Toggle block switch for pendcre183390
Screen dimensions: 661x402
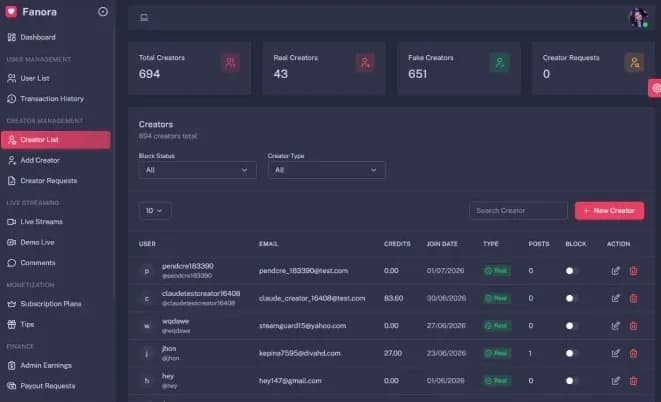[572, 271]
